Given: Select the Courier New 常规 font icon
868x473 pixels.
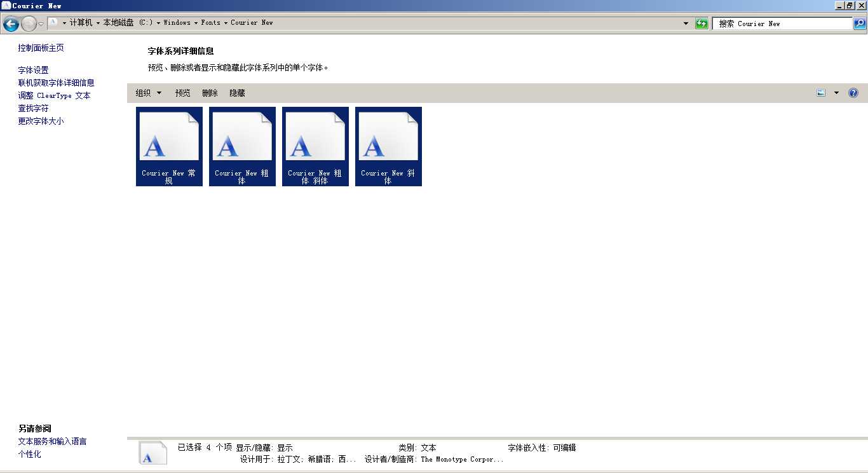Looking at the screenshot, I should point(169,146).
